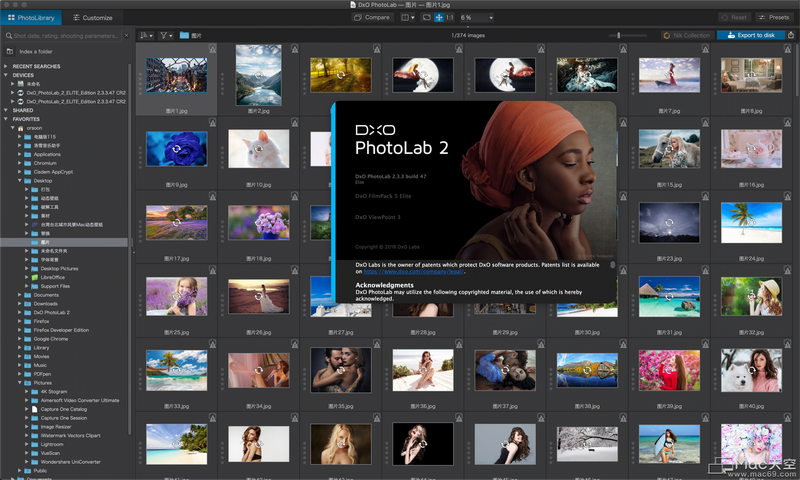Clear the search field with the X icon
Viewport: 800px width, 480px height.
pos(127,36)
